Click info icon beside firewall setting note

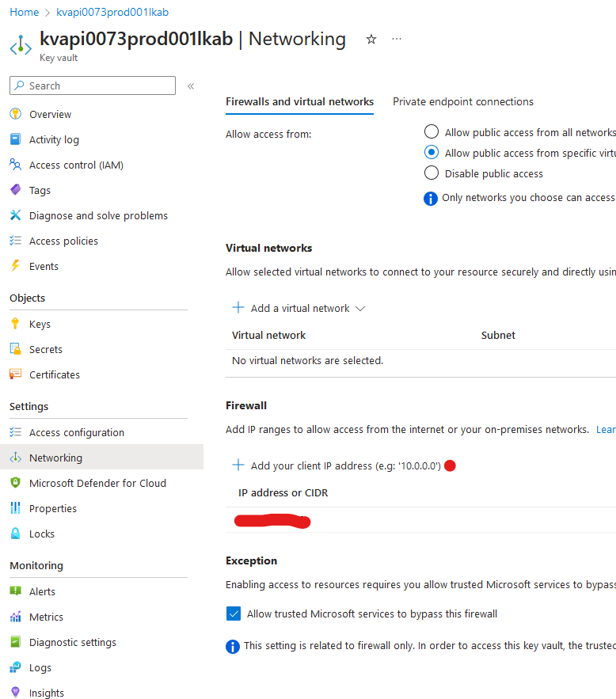(x=233, y=646)
